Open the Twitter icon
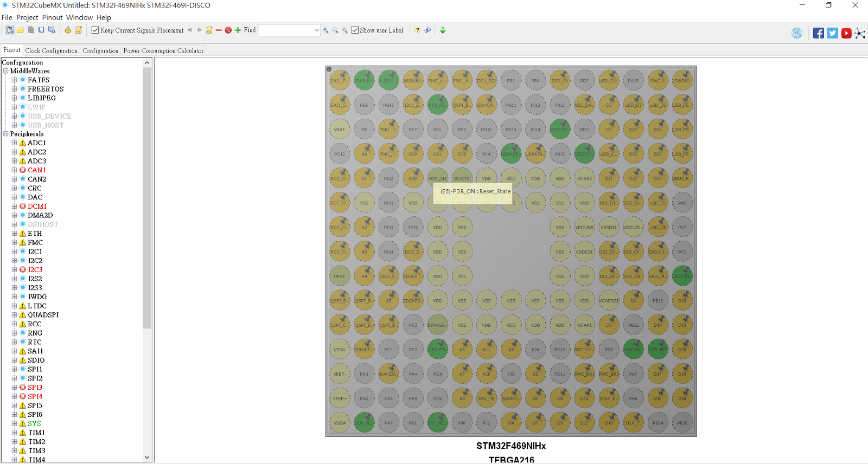 [x=833, y=33]
